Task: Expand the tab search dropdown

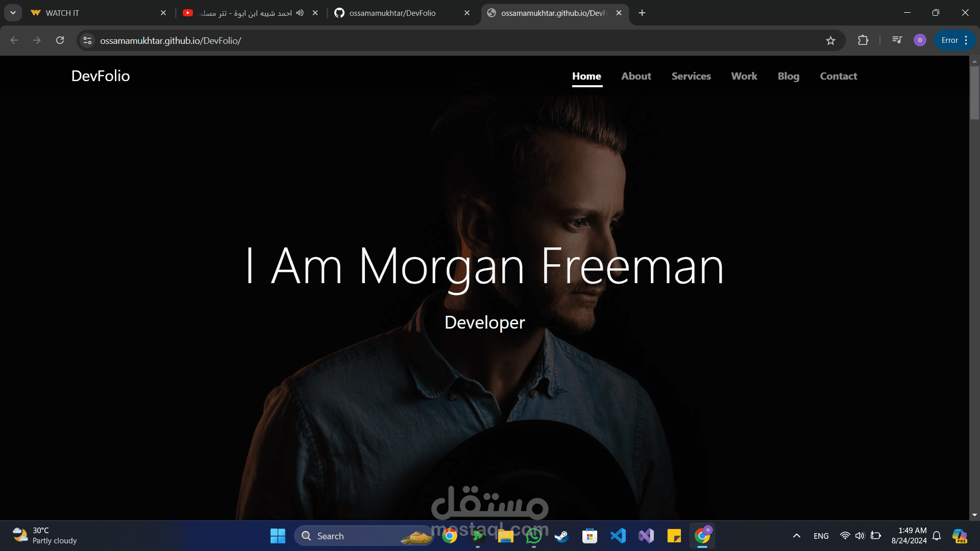Action: [x=13, y=13]
